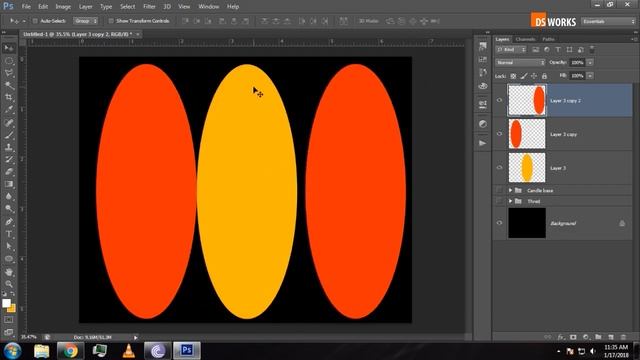Lock transparent pixels icon
Image resolution: width=640 pixels, height=360 pixels.
[x=513, y=76]
